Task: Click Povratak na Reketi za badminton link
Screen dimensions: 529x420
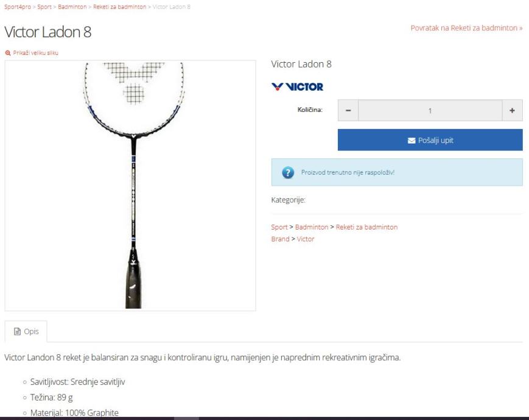Action: point(466,28)
